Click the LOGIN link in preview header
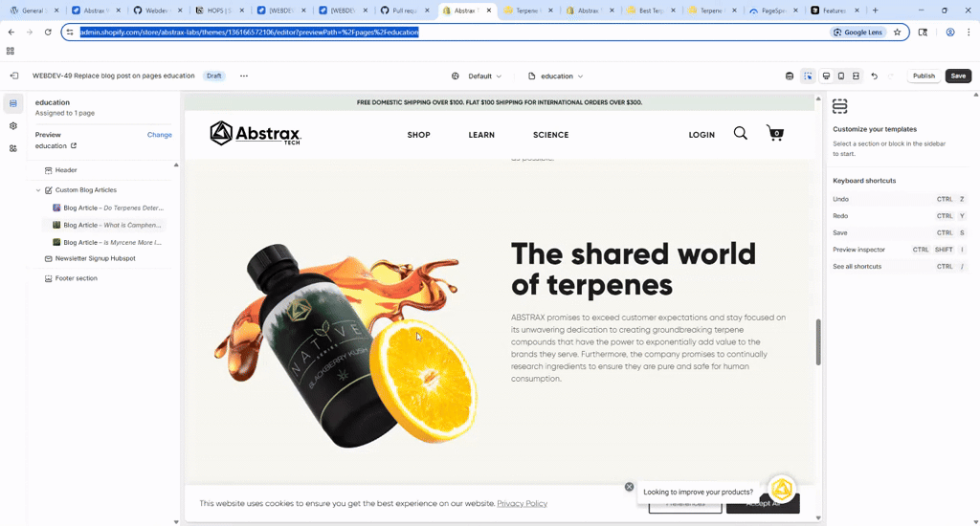Screen dimensions: 980x526 pyautogui.click(x=702, y=135)
